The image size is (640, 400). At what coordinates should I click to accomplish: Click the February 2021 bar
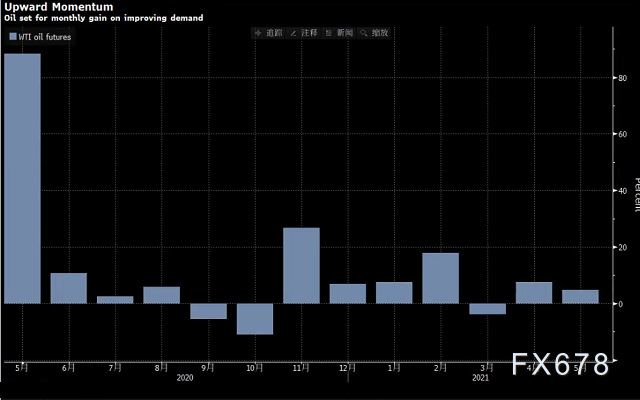[x=441, y=278]
